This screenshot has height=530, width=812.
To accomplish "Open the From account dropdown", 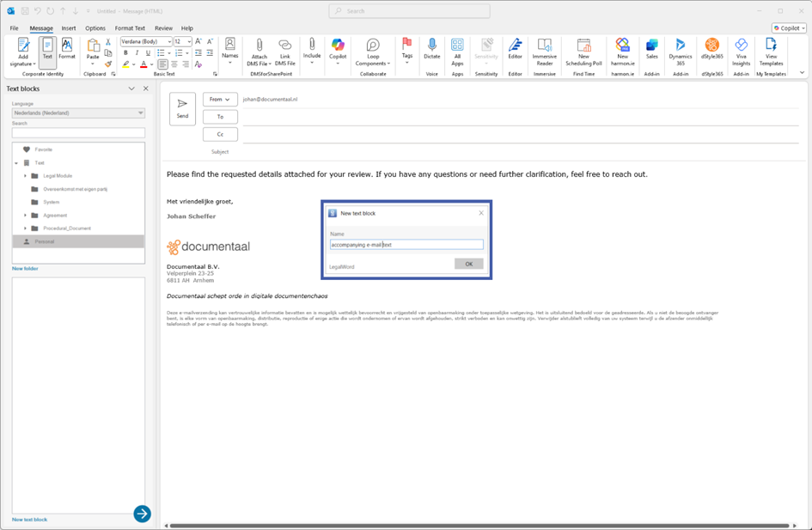I will tap(220, 100).
